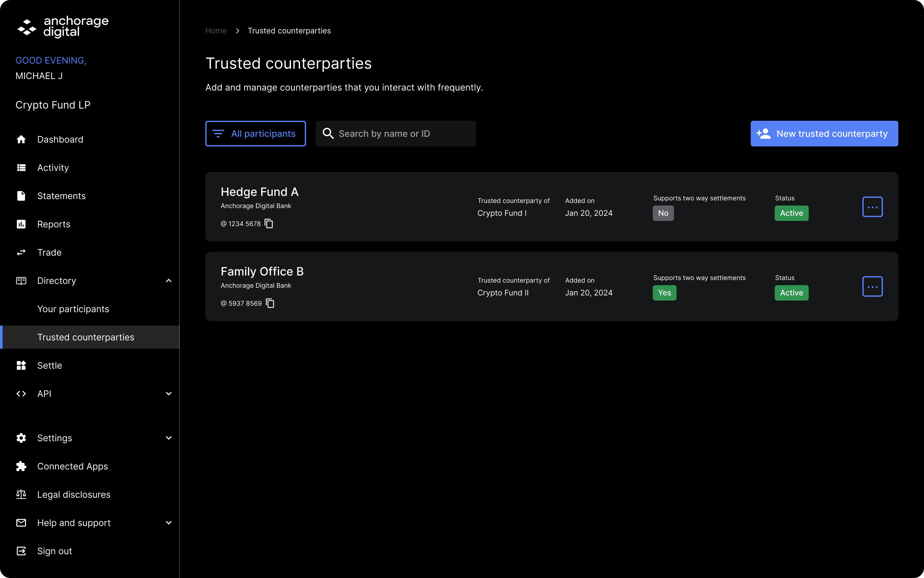Click Family Office B's Jan 20, 2024 date
Viewport: 924px width, 578px height.
[x=589, y=293]
